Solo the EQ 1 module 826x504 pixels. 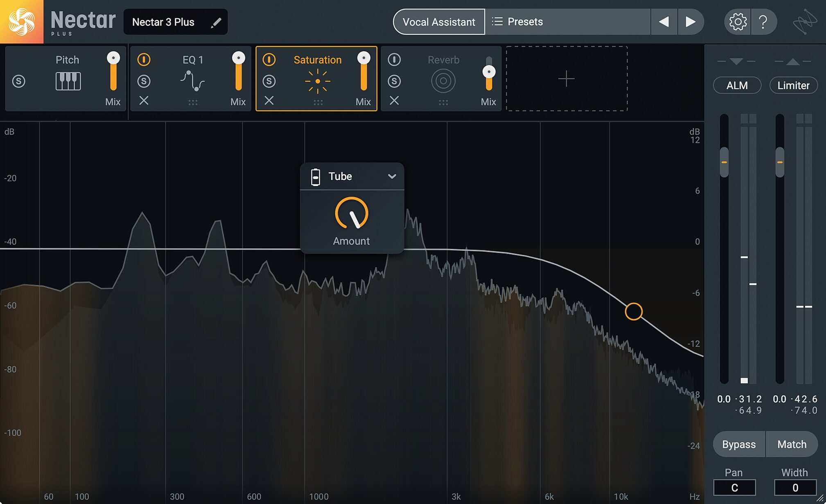(x=144, y=81)
